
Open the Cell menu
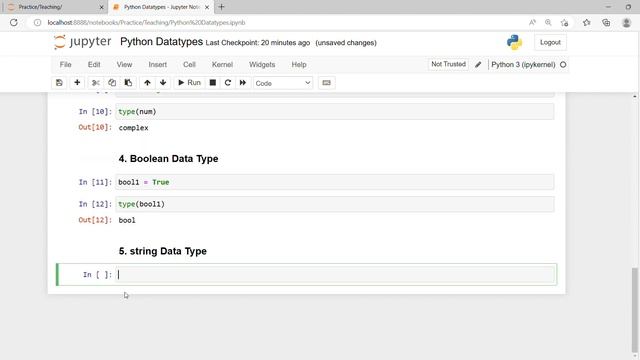189,64
